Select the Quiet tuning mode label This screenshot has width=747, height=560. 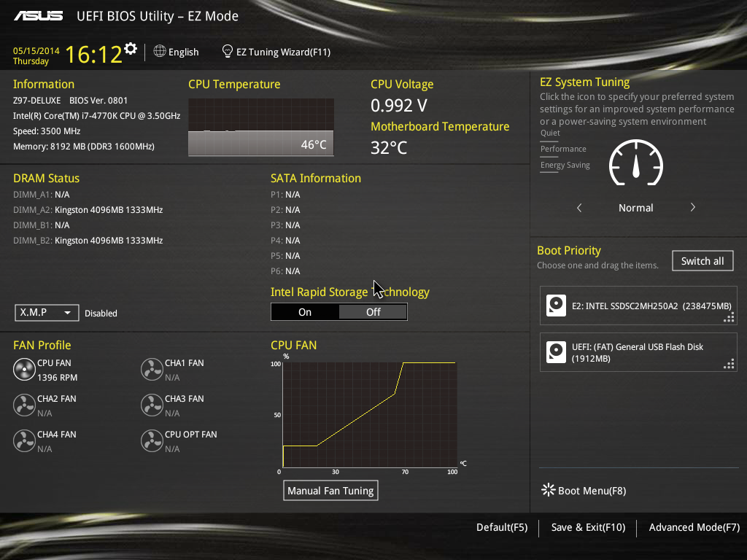550,133
